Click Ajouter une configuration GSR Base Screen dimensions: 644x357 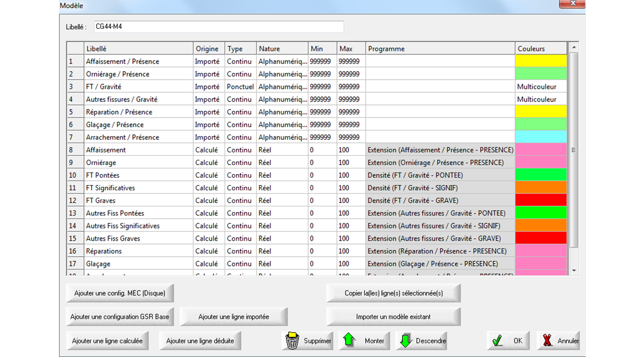[120, 317]
